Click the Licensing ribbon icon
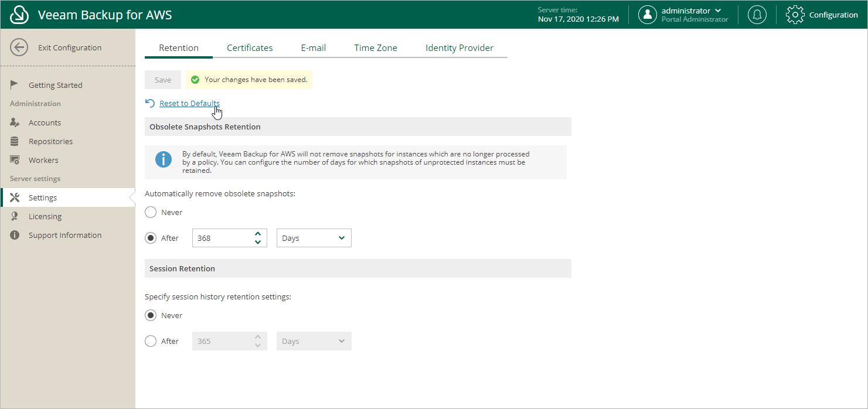868x409 pixels. [15, 216]
